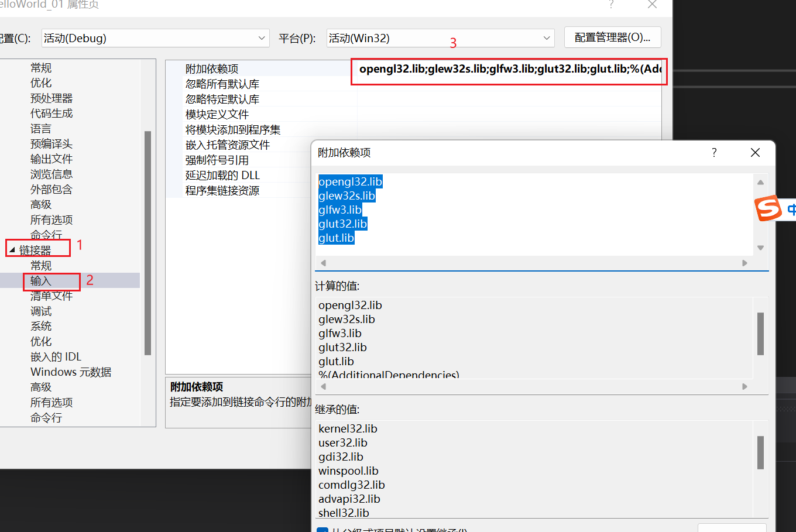Click the down arrow of the edit box scrollbar
The image size is (796, 532).
click(x=760, y=248)
